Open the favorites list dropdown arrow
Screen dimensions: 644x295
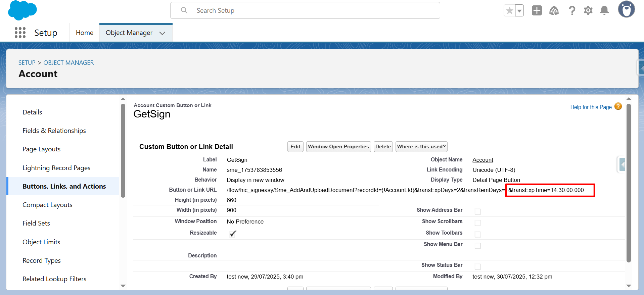[x=519, y=11]
